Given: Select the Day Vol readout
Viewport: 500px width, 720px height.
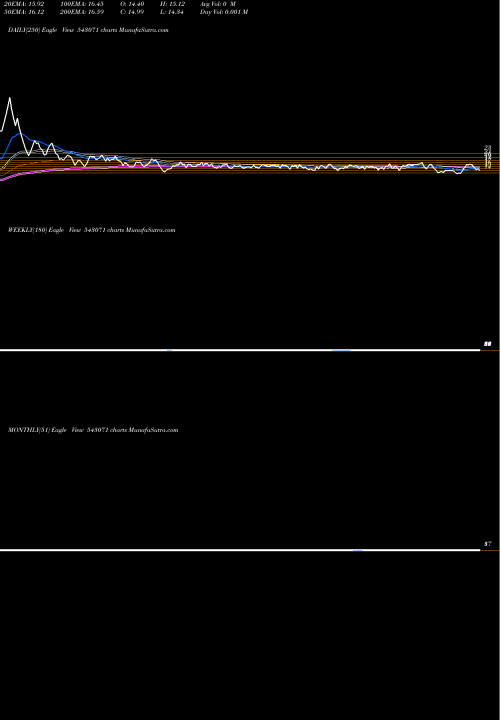Looking at the screenshot, I should [x=224, y=12].
